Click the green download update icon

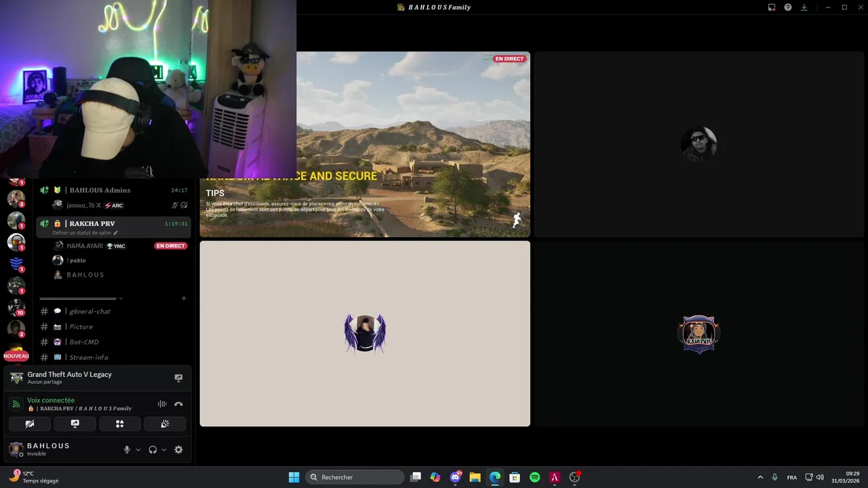coord(804,7)
